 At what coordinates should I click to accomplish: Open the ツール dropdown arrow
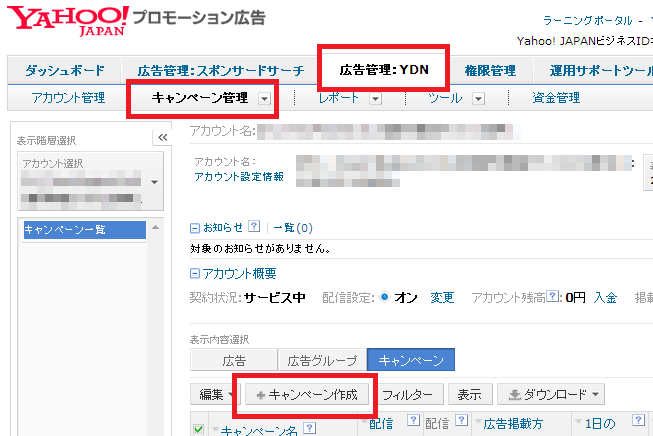[479, 99]
